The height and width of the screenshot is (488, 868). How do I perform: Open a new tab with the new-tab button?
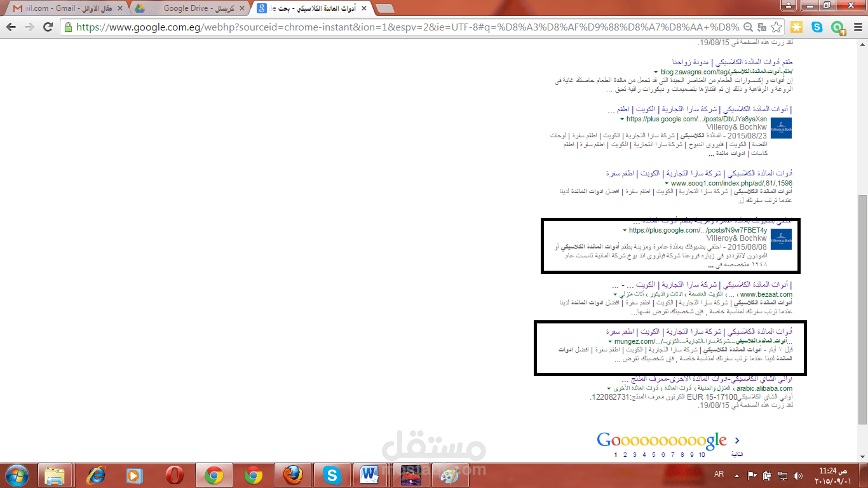point(384,8)
